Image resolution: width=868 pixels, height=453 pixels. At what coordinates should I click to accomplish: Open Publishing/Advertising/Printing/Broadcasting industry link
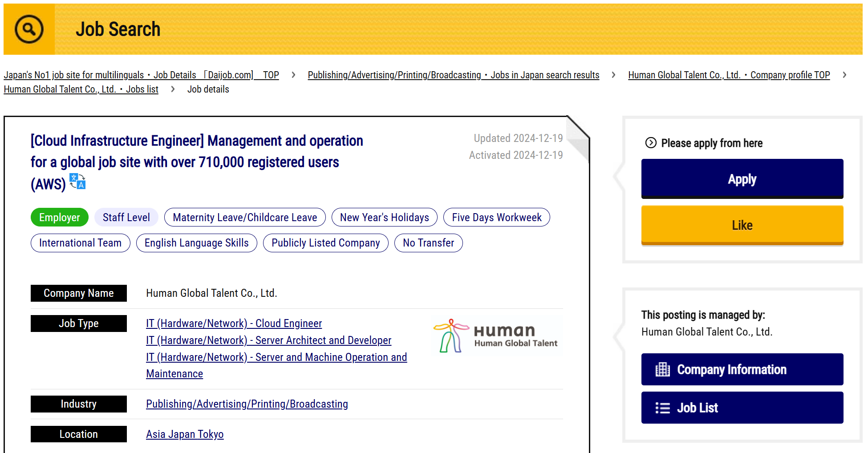point(247,404)
